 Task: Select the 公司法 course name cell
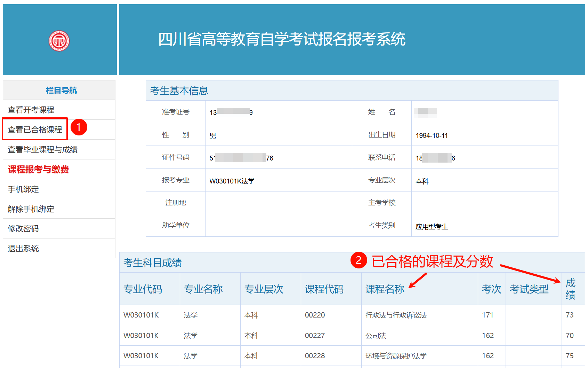(376, 336)
